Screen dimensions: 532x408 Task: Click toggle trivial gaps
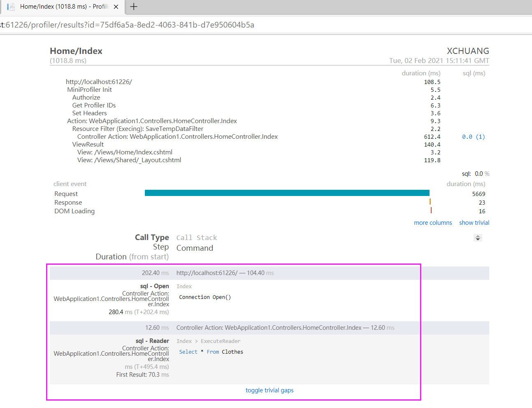tap(269, 390)
